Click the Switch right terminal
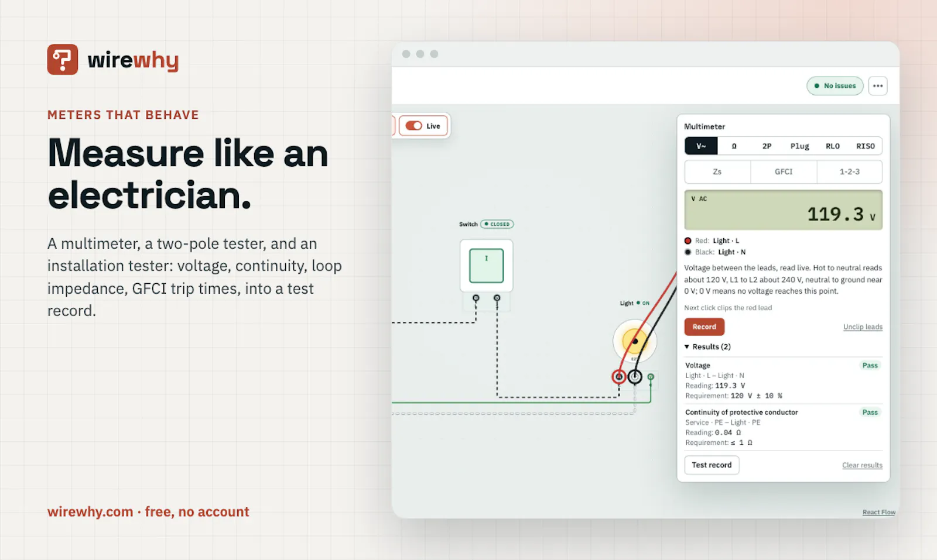This screenshot has height=560, width=937. pyautogui.click(x=497, y=298)
